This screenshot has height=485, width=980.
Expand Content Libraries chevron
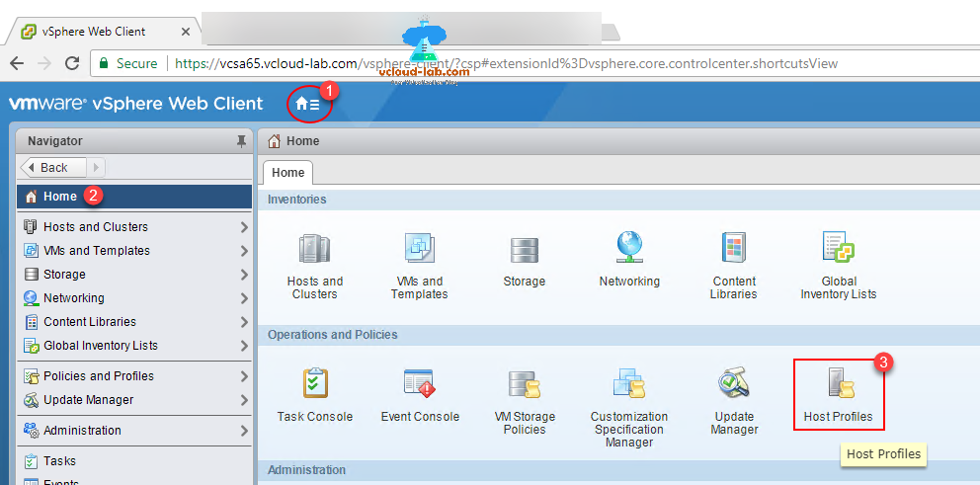pos(244,322)
